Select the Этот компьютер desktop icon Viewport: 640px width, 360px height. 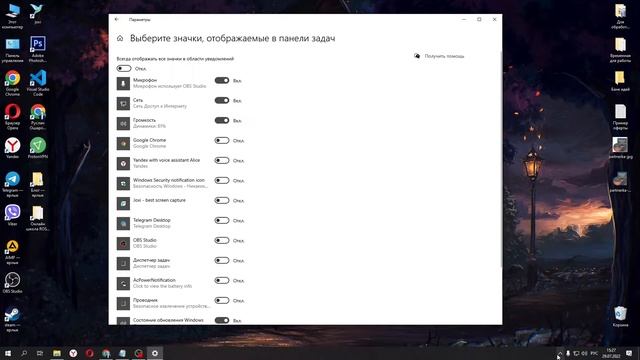tap(12, 16)
